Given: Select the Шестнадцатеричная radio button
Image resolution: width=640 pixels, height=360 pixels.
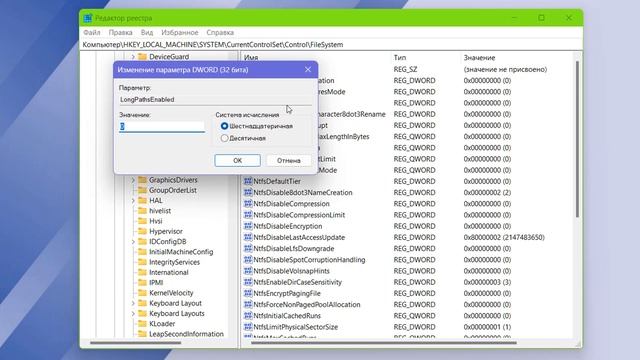Looking at the screenshot, I should coord(224,126).
